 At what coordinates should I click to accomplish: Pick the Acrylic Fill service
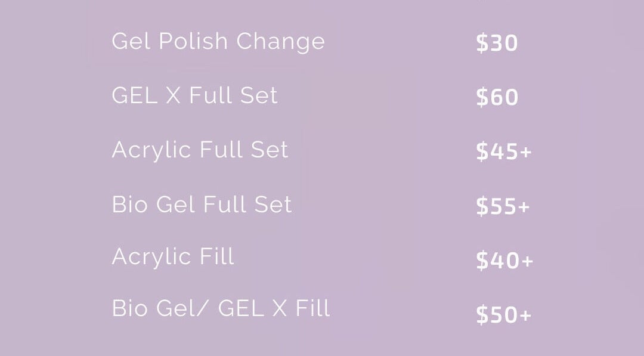coord(173,257)
